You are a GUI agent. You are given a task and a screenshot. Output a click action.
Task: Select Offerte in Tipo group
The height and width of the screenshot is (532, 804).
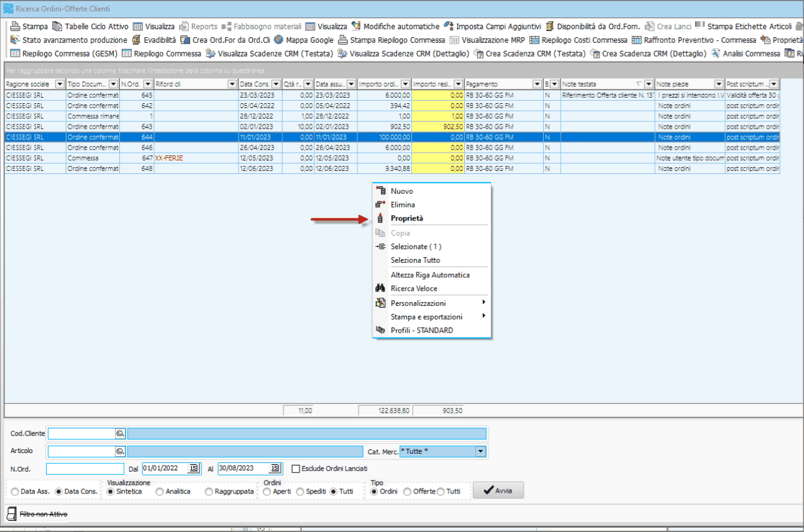408,491
